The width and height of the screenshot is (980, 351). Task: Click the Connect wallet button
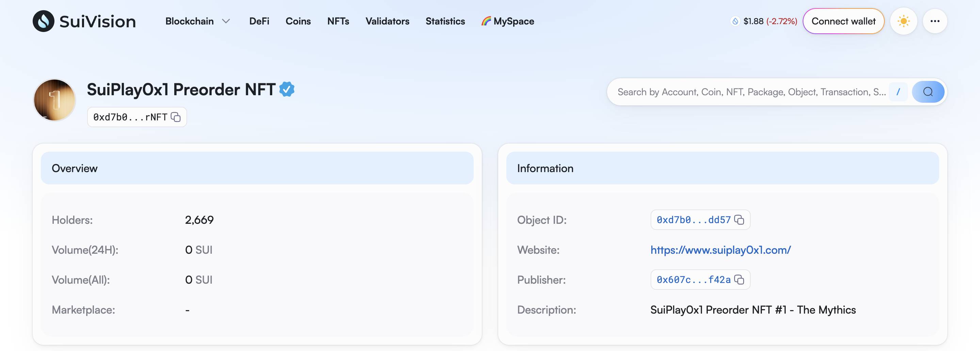pos(844,21)
